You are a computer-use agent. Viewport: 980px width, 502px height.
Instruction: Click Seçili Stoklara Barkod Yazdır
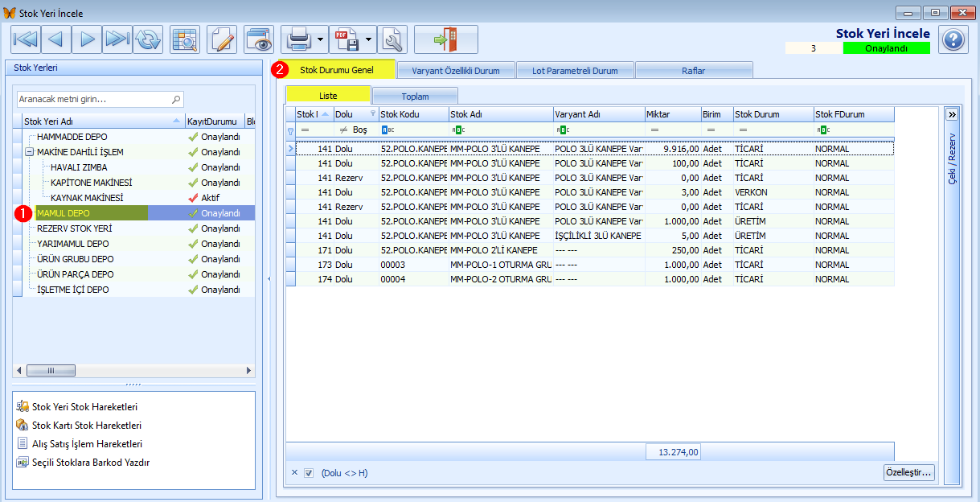(x=90, y=463)
